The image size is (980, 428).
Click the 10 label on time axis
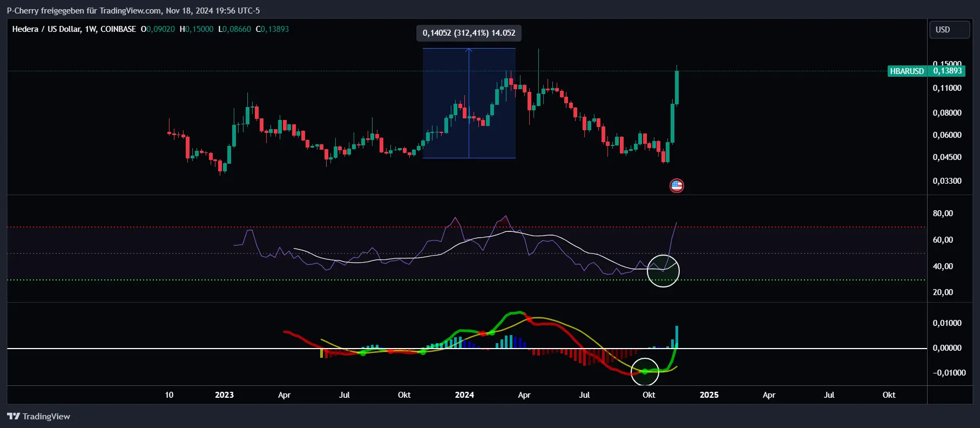(169, 395)
